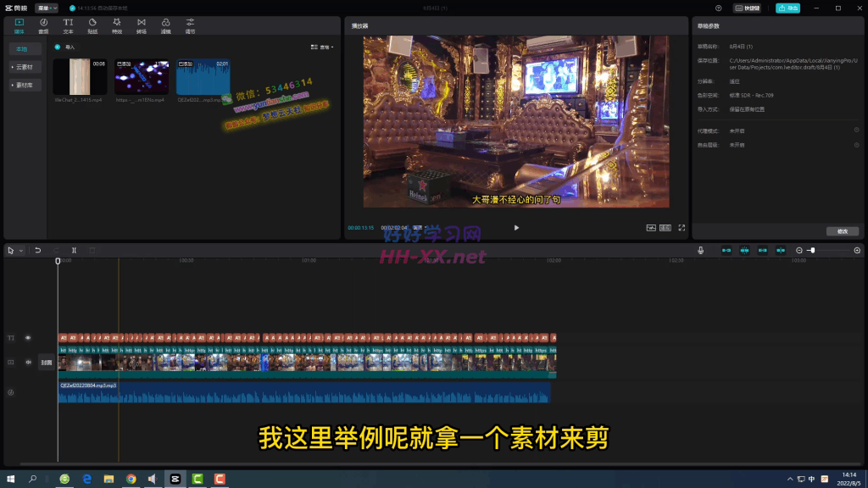Select the QEZef mp3 audio thumbnail
Screen dimensions: 868x488
coord(203,76)
